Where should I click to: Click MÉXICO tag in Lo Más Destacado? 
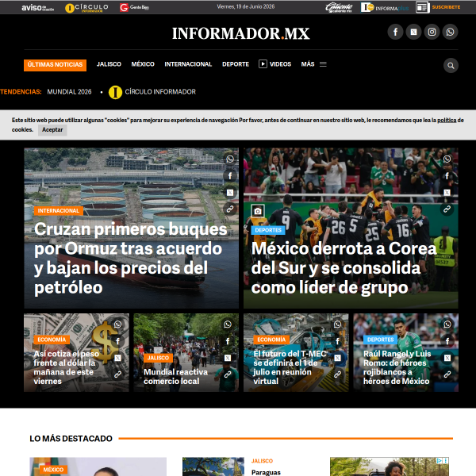(53, 470)
